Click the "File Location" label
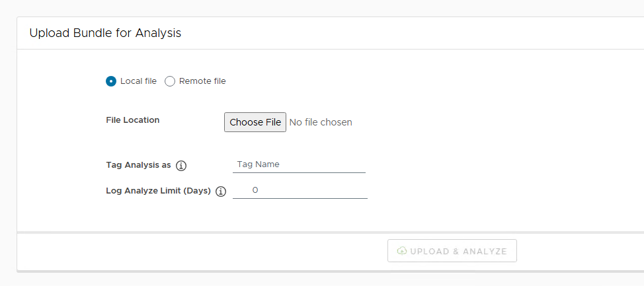 click(133, 120)
